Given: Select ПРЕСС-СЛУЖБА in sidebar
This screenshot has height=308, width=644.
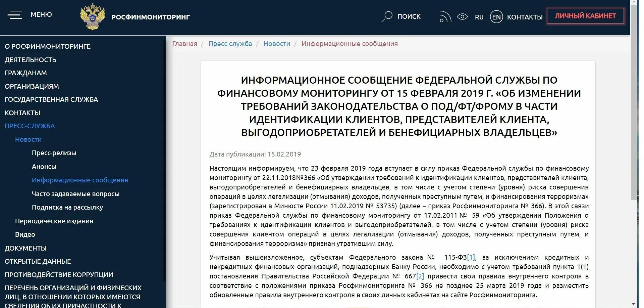Looking at the screenshot, I should 30,126.
